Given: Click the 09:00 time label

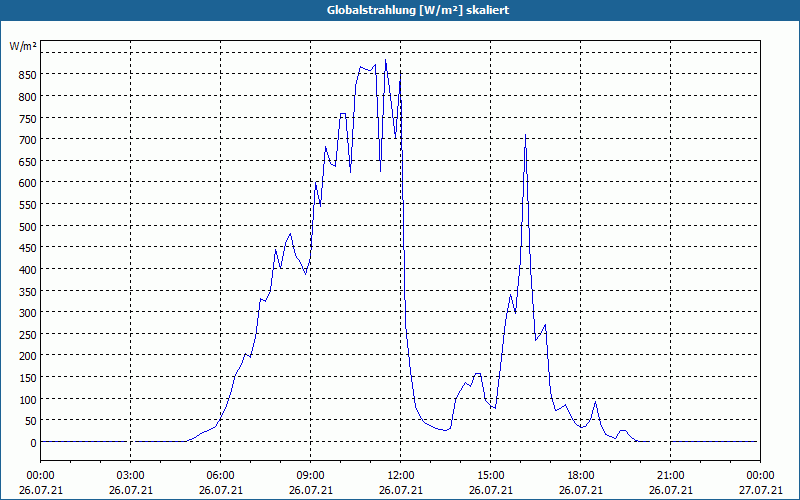Looking at the screenshot, I should (311, 476).
